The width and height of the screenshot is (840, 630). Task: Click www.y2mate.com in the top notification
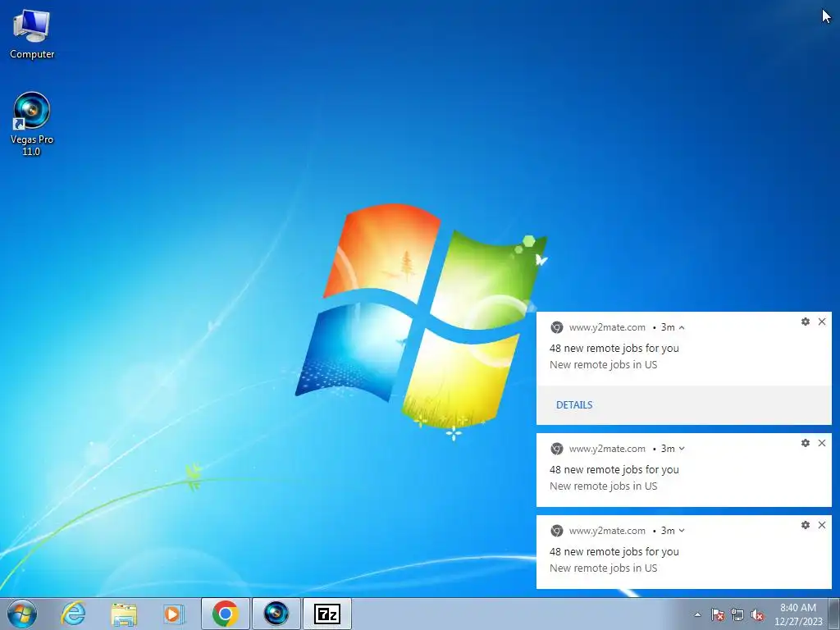point(607,327)
